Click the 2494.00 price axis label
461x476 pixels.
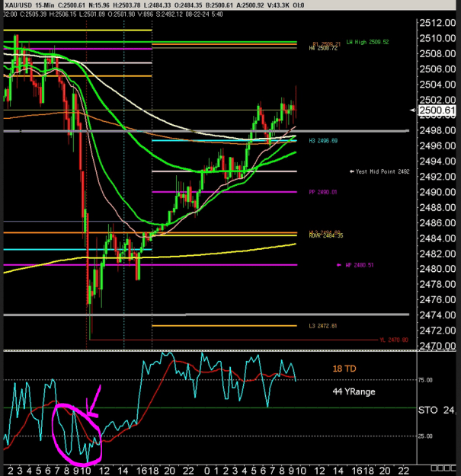pyautogui.click(x=437, y=161)
